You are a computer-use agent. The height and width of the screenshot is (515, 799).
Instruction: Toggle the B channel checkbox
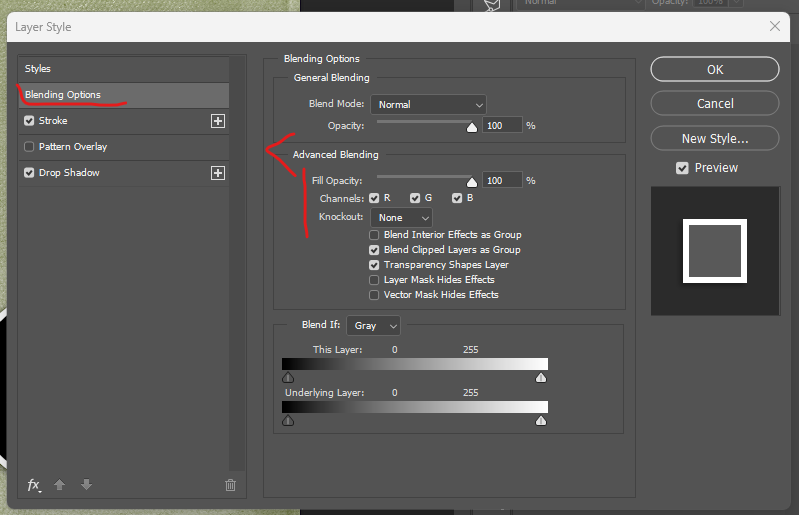tap(457, 198)
